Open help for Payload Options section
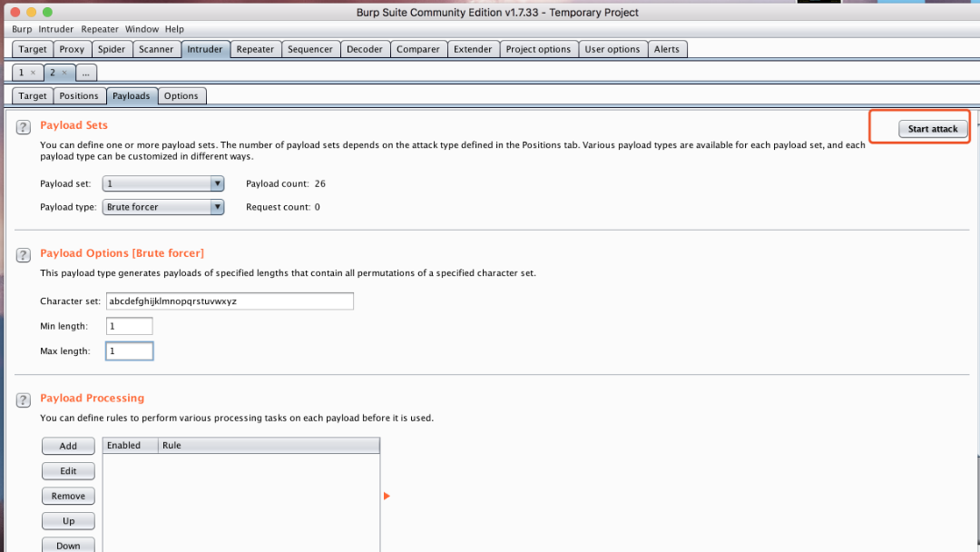 coord(23,255)
